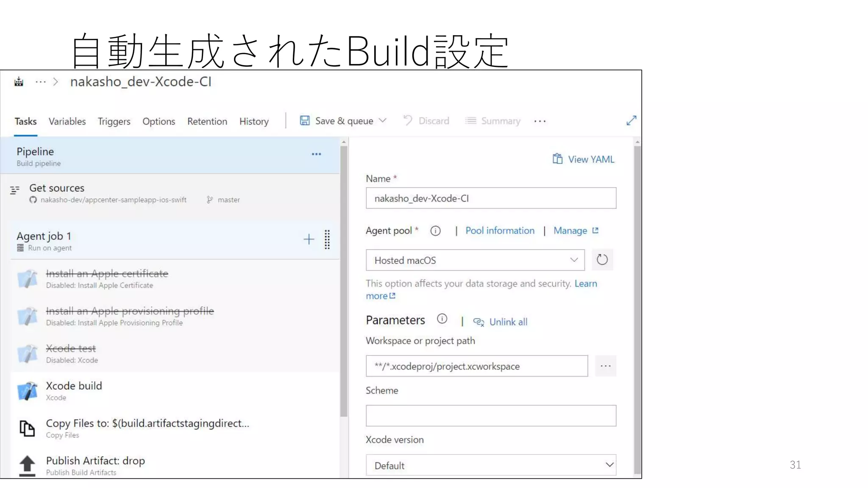Open the Triggers tab
The image size is (868, 488).
[x=114, y=122]
